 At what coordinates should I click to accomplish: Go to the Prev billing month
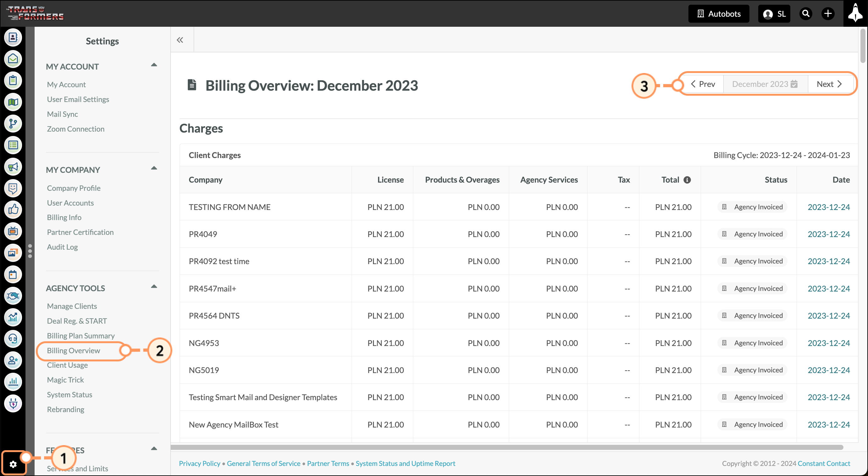703,84
